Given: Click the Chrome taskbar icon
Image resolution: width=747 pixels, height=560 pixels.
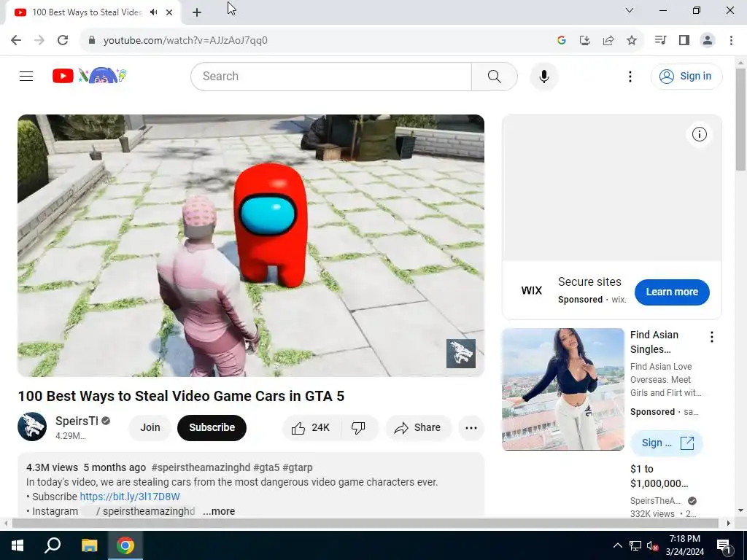Looking at the screenshot, I should pyautogui.click(x=125, y=545).
